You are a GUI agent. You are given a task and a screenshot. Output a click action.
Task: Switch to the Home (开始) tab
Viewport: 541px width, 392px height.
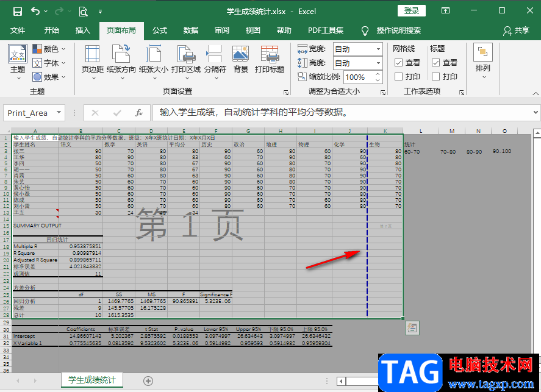click(x=51, y=30)
